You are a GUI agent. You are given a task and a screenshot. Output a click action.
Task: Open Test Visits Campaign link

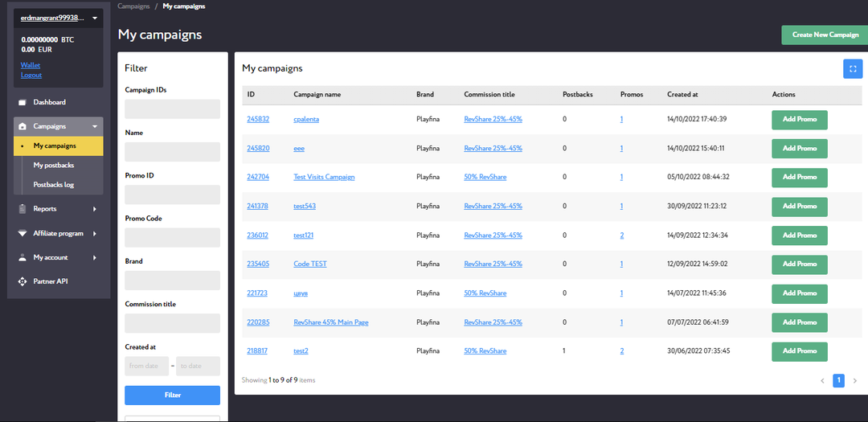pyautogui.click(x=324, y=177)
